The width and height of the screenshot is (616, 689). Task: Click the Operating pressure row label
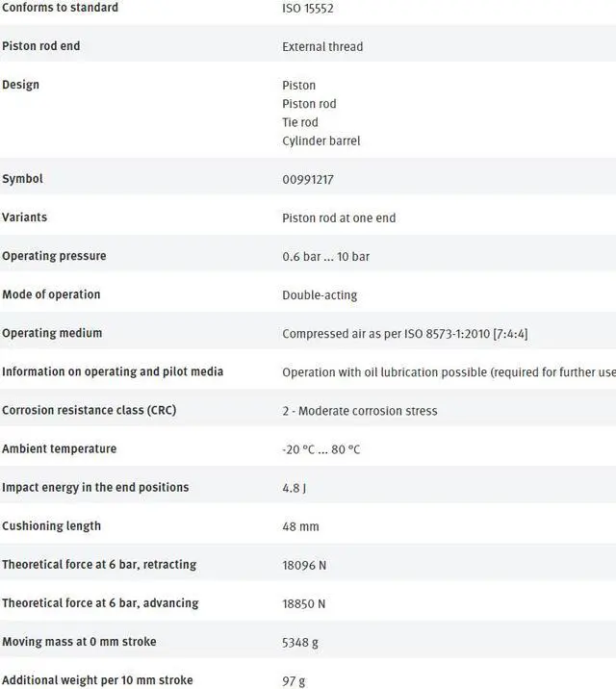point(54,256)
